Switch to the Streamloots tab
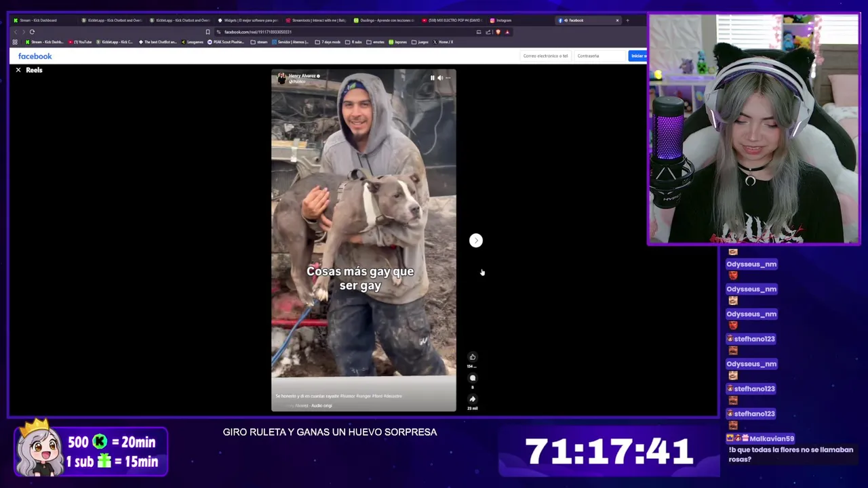This screenshot has width=868, height=488. click(316, 20)
